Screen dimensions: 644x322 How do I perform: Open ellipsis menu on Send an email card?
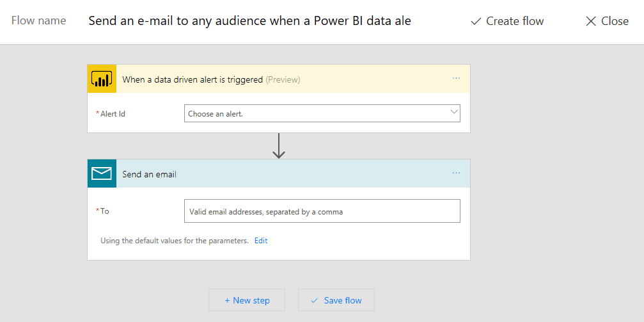point(456,173)
